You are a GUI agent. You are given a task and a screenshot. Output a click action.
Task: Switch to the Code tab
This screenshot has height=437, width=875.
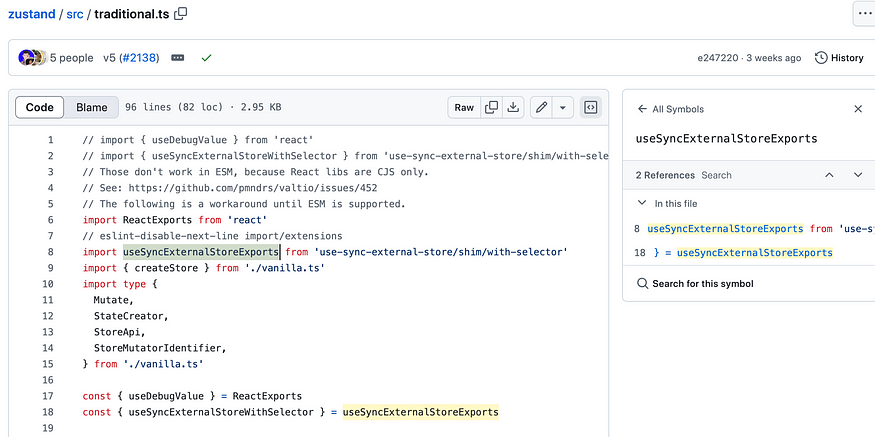pos(40,107)
